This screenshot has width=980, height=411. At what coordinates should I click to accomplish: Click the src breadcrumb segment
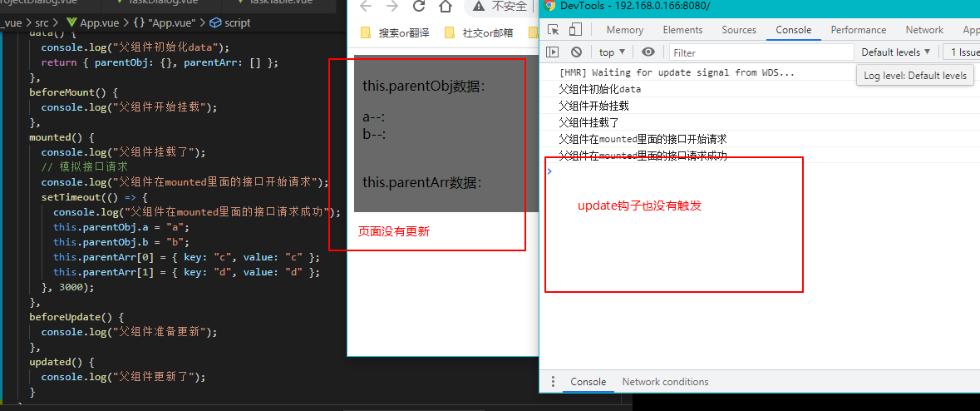(42, 22)
